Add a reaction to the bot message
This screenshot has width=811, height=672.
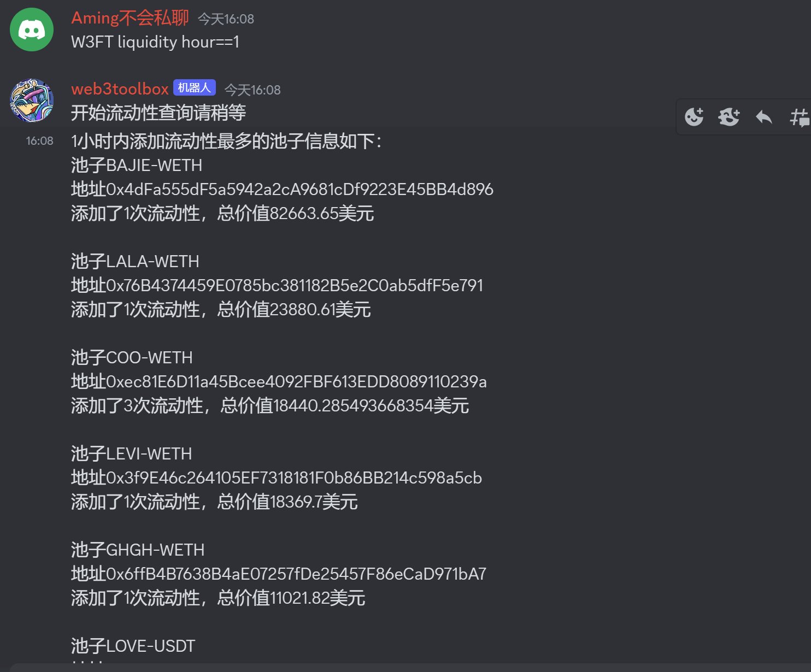click(x=694, y=116)
